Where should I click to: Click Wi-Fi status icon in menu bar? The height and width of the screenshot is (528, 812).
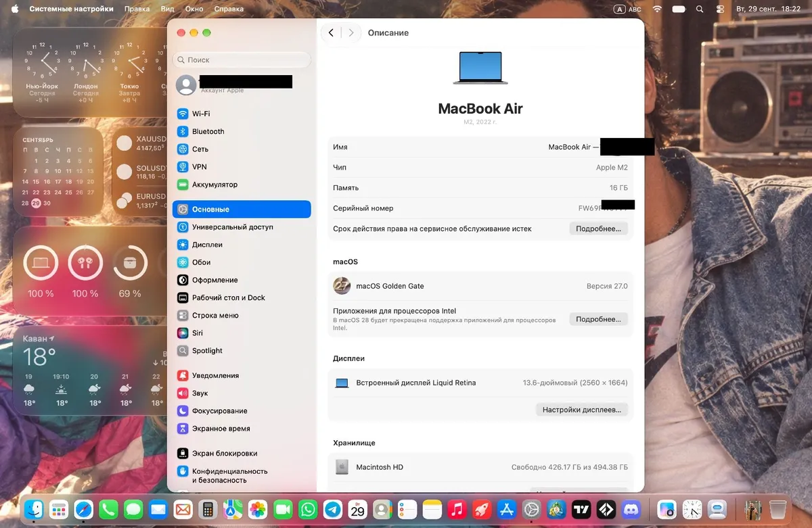click(656, 9)
